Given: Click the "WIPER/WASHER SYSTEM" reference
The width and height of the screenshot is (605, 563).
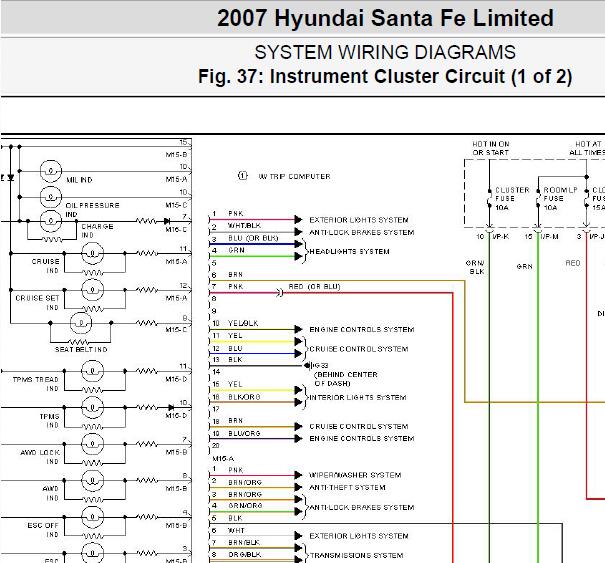Looking at the screenshot, I should 355,475.
